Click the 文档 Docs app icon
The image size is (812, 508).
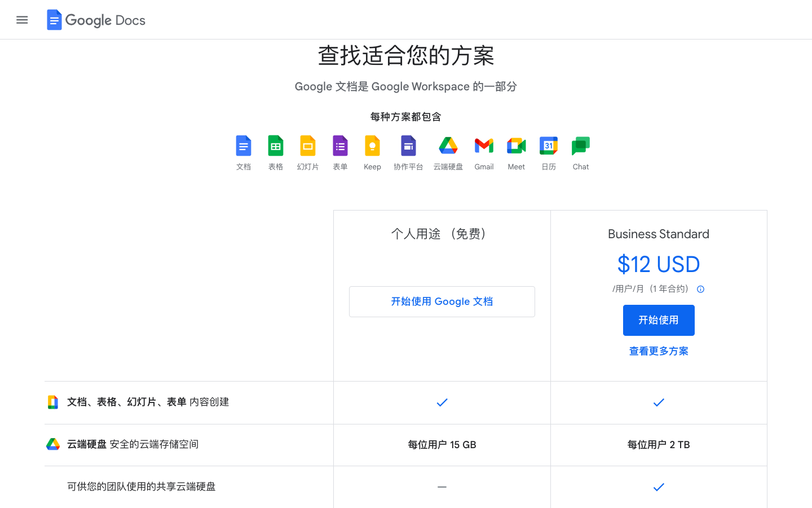(244, 146)
